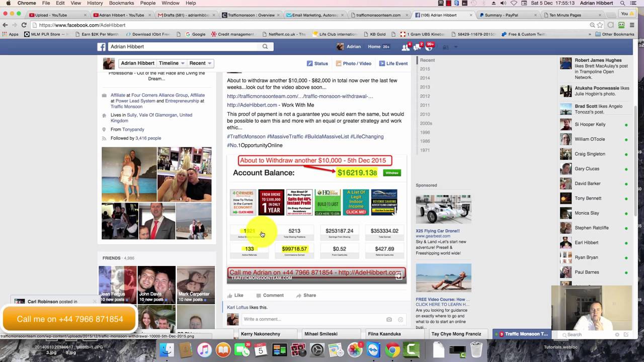Click the camera icon in comment box
Viewport: 644px width, 362px height.
pyautogui.click(x=389, y=319)
